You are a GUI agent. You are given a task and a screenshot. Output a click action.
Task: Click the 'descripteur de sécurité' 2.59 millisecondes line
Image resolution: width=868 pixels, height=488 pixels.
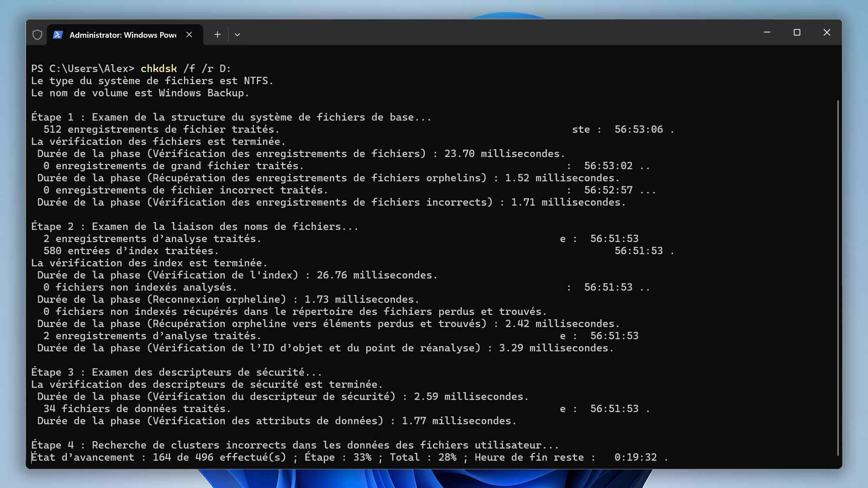283,396
